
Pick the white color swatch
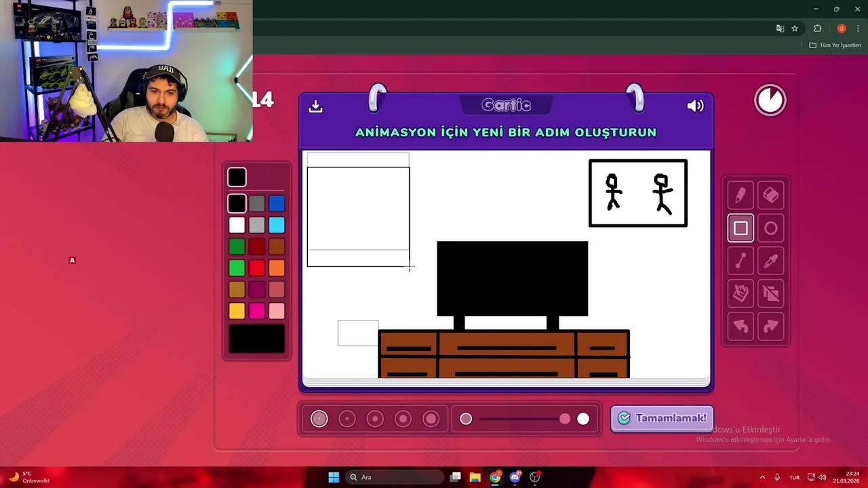point(237,225)
